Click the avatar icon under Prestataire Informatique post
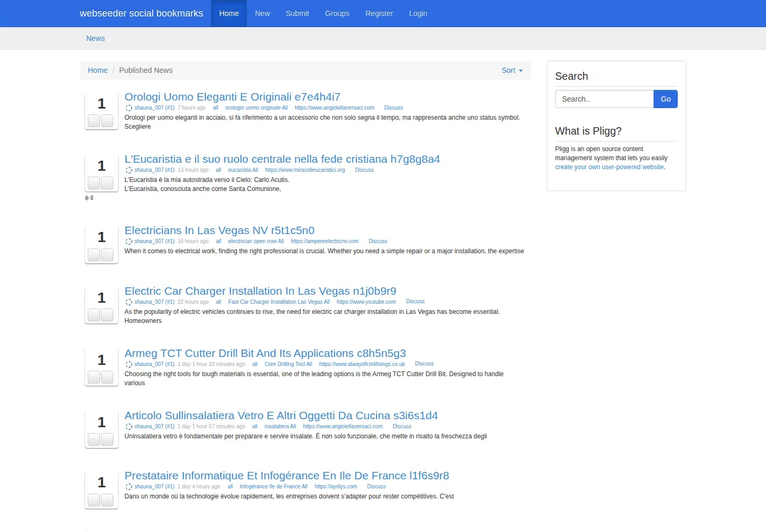Screen dimensions: 766x532 [x=129, y=487]
